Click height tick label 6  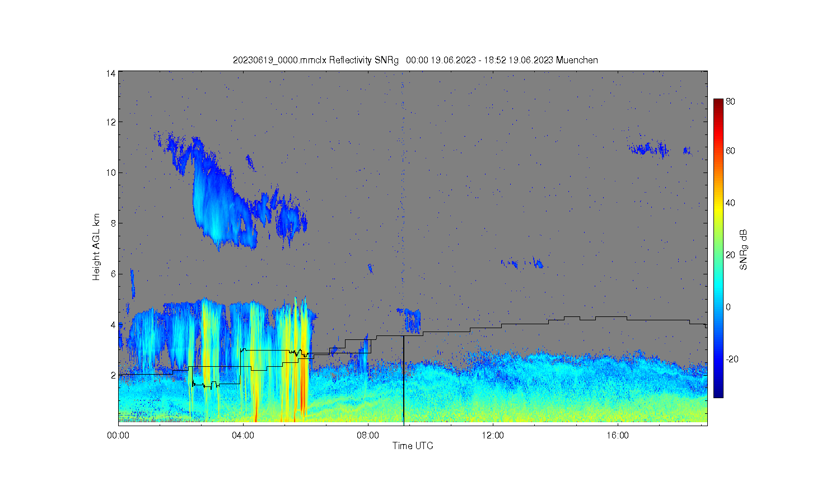113,274
